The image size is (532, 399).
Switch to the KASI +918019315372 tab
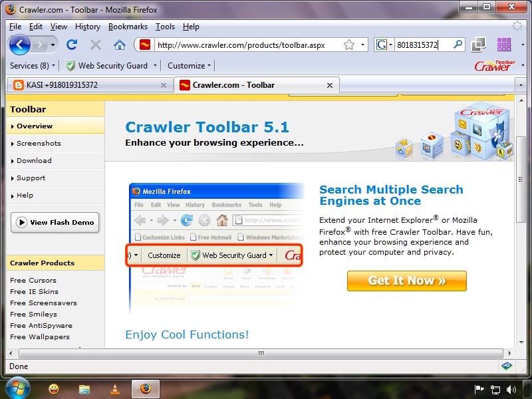[x=90, y=85]
